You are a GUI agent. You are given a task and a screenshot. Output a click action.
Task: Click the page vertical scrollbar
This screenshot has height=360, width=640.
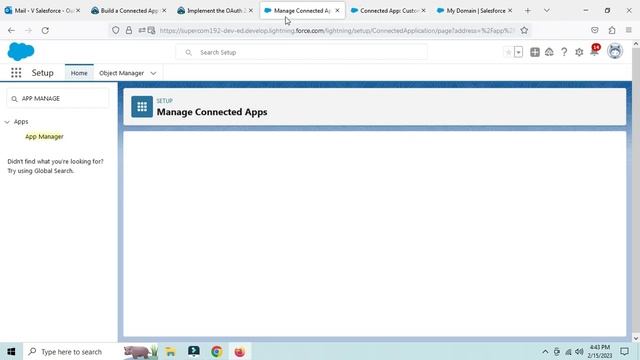pyautogui.click(x=636, y=191)
